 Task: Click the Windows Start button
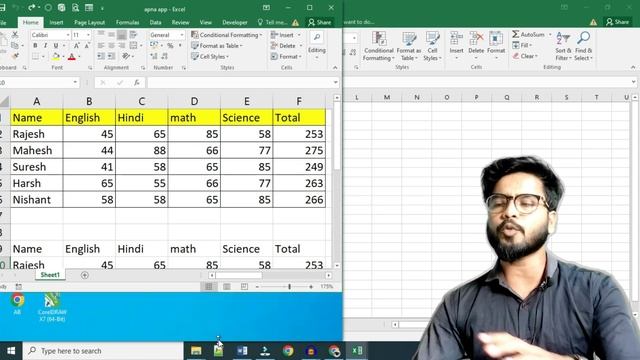click(x=11, y=351)
